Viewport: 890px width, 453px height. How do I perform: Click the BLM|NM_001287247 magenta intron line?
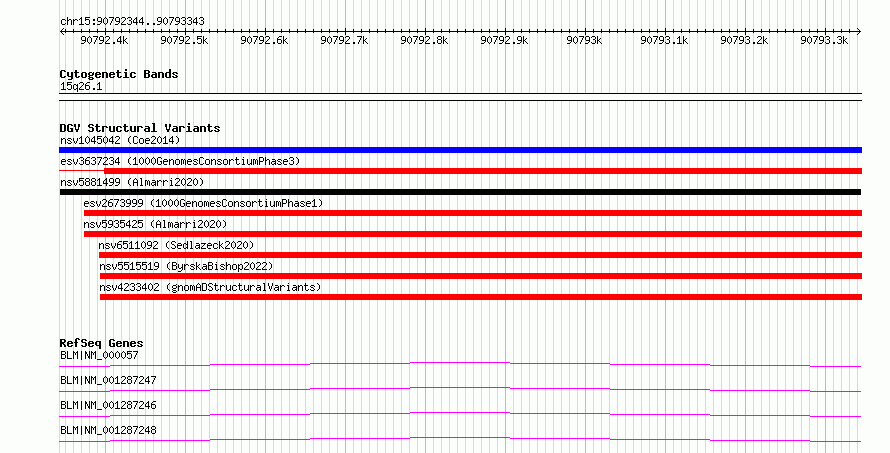coord(460,389)
